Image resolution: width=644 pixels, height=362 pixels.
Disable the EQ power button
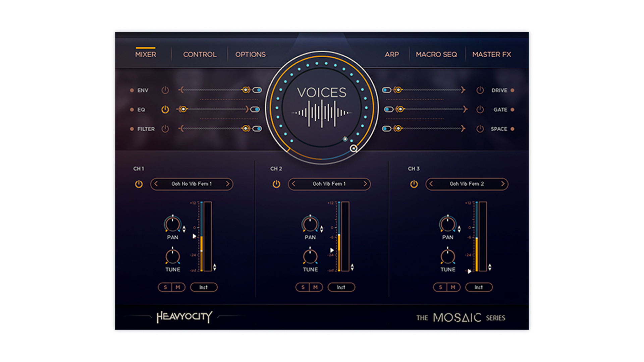click(165, 110)
